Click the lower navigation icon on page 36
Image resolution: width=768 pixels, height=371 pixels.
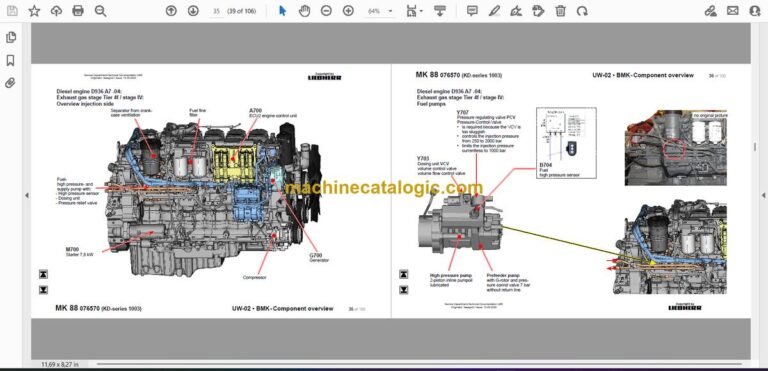click(x=404, y=290)
